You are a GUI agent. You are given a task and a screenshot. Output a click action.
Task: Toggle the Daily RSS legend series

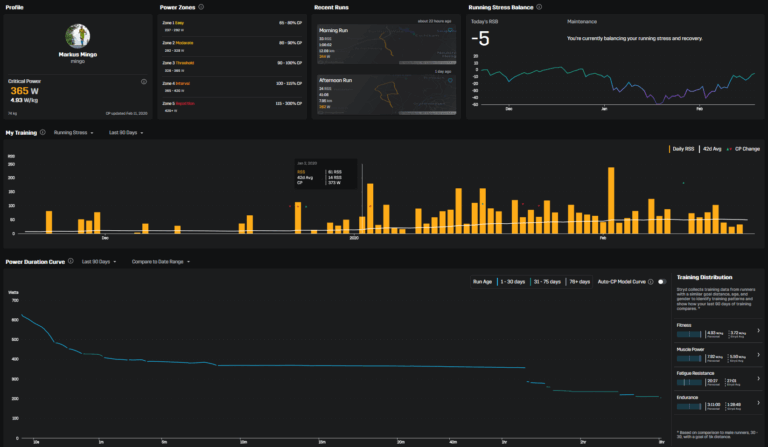pyautogui.click(x=685, y=148)
